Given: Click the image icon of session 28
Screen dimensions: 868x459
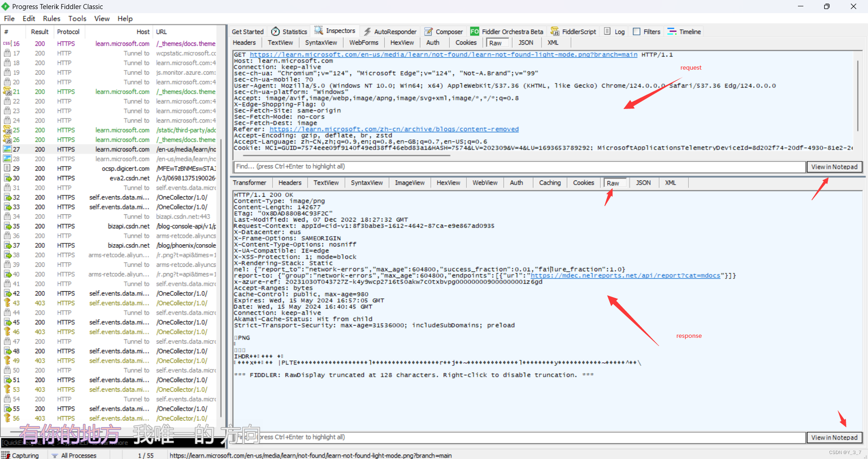Looking at the screenshot, I should (x=7, y=159).
